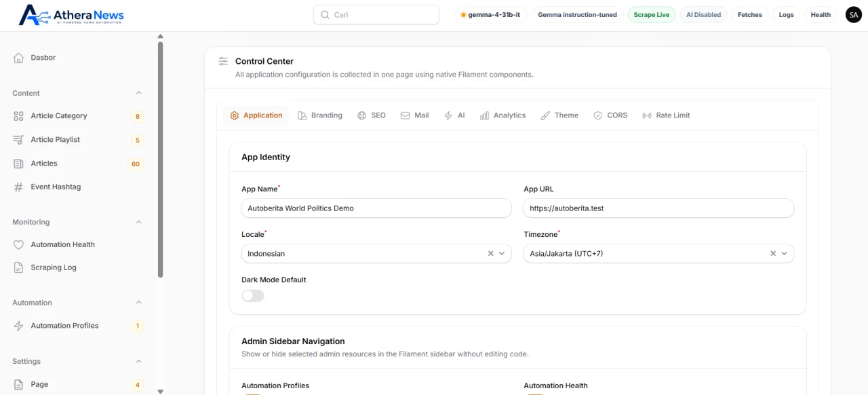Click the Scraping Log document icon
Viewport: 868px width, 395px height.
(x=18, y=268)
